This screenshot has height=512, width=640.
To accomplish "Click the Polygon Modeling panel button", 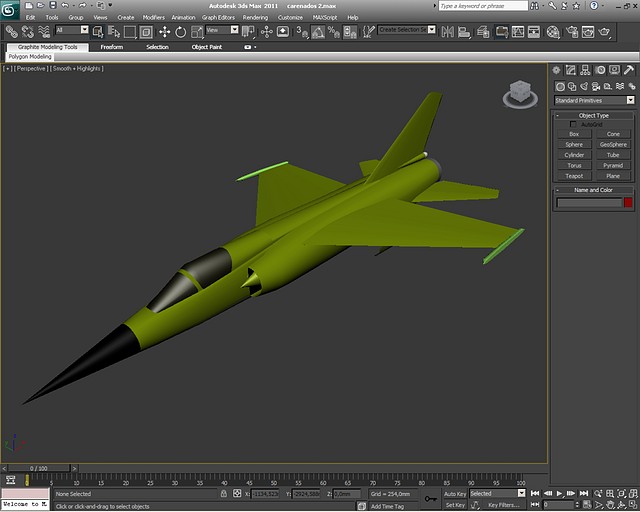I will point(30,57).
